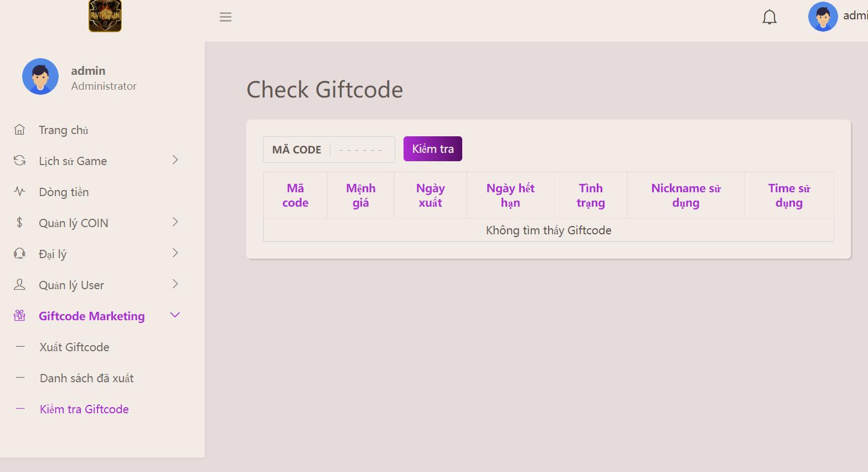Click the admin avatar in top bar
Image resolution: width=868 pixels, height=472 pixels.
coord(823,17)
